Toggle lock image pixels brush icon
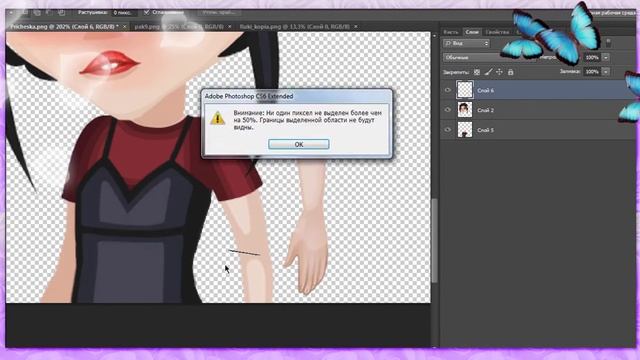The width and height of the screenshot is (640, 360). coord(488,72)
